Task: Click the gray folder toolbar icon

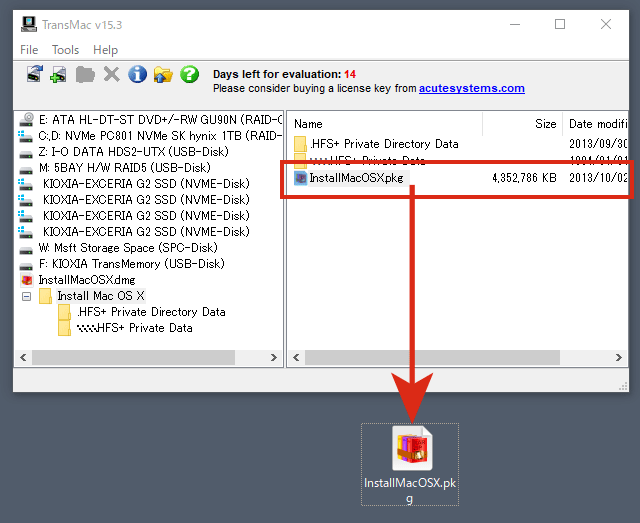Action: [x=85, y=75]
